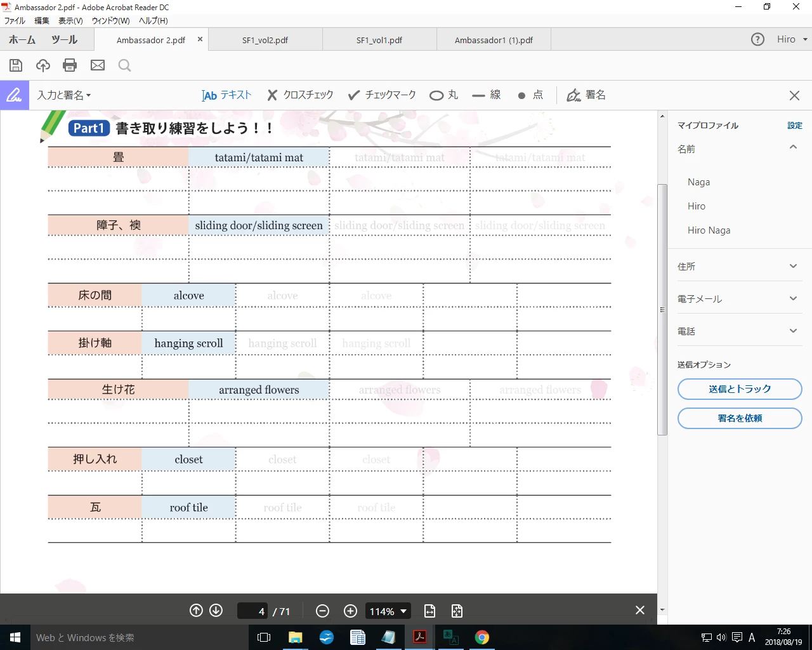812x650 pixels.
Task: Open Google Chrome from the taskbar
Action: coord(482,637)
